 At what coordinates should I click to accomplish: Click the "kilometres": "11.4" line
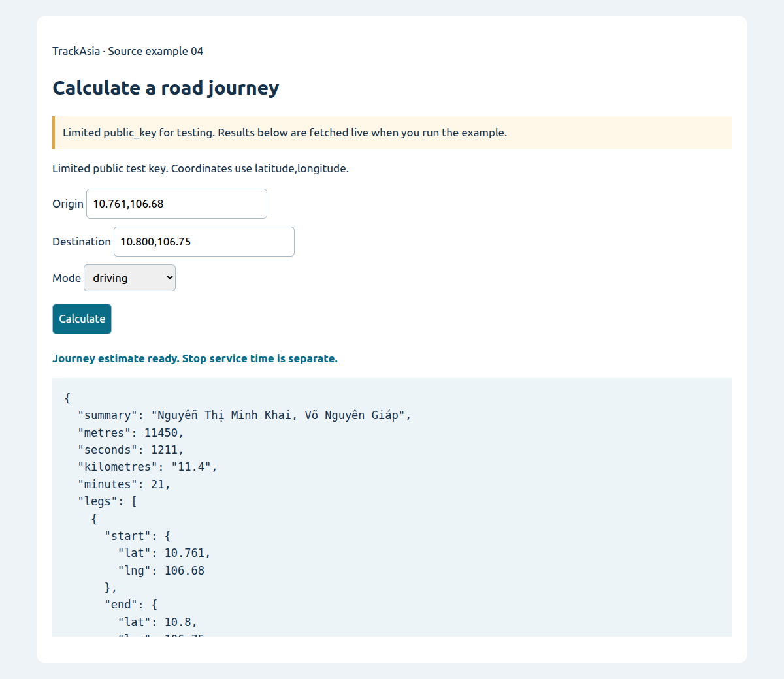coord(148,467)
